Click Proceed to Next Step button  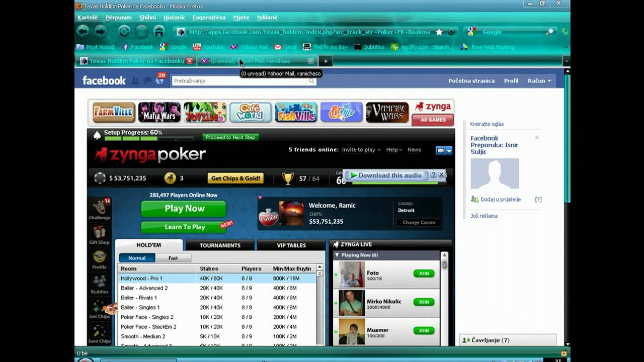(x=230, y=137)
